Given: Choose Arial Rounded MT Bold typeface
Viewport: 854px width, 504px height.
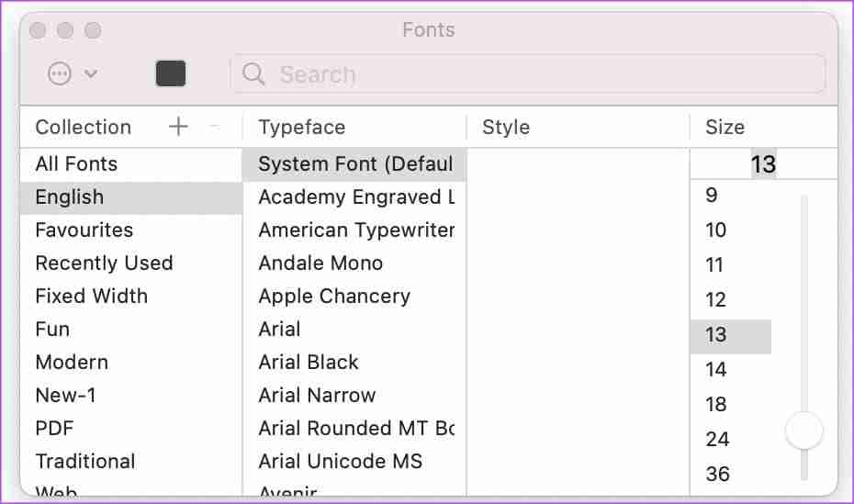Looking at the screenshot, I should click(x=354, y=429).
